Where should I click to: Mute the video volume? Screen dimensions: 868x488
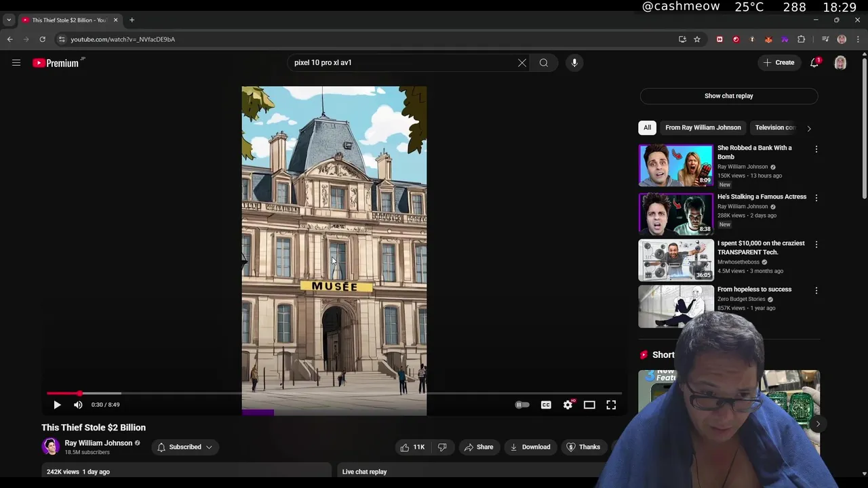[78, 405]
